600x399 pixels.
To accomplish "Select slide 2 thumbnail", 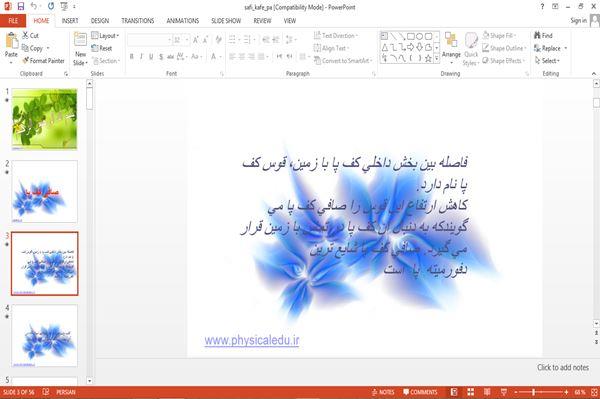I will (x=44, y=191).
